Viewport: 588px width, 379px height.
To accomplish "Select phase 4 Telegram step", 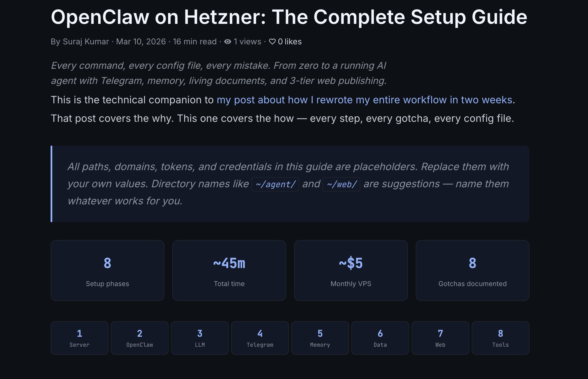I will pyautogui.click(x=260, y=338).
